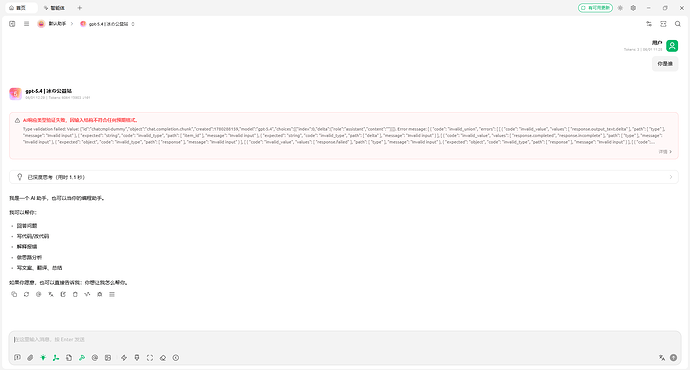The image size is (690, 370).
Task: Open search via the magnifier icon
Action: (678, 24)
